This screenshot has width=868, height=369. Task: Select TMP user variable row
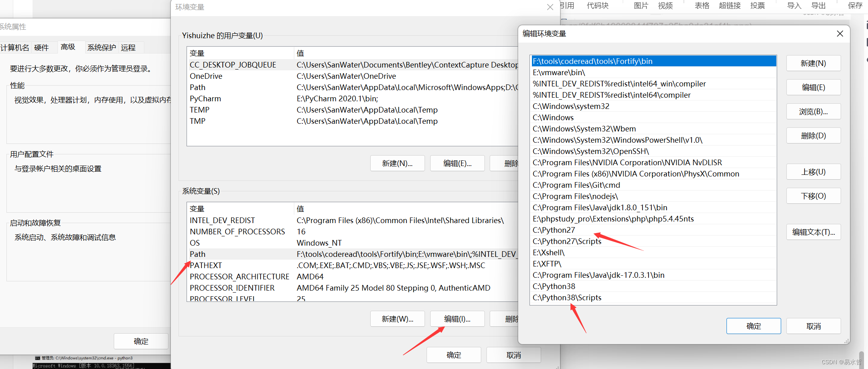pyautogui.click(x=353, y=121)
